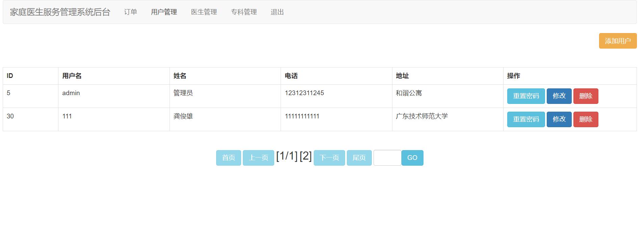Open the 订单 menu item
Image resolution: width=644 pixels, height=252 pixels.
(x=130, y=12)
